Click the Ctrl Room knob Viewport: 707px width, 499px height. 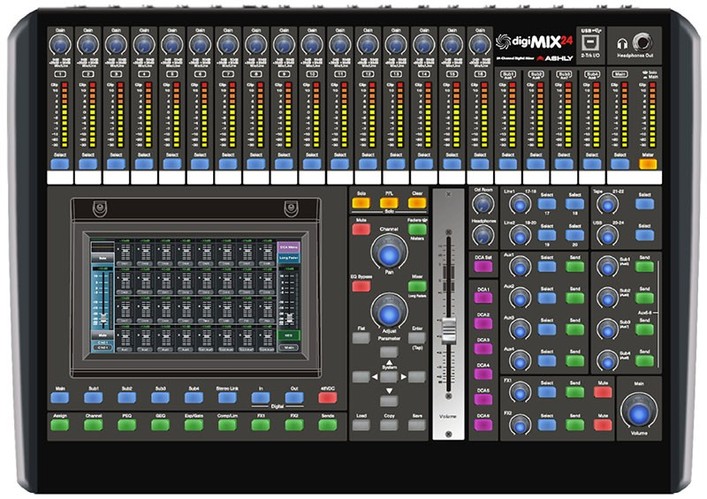pyautogui.click(x=483, y=204)
